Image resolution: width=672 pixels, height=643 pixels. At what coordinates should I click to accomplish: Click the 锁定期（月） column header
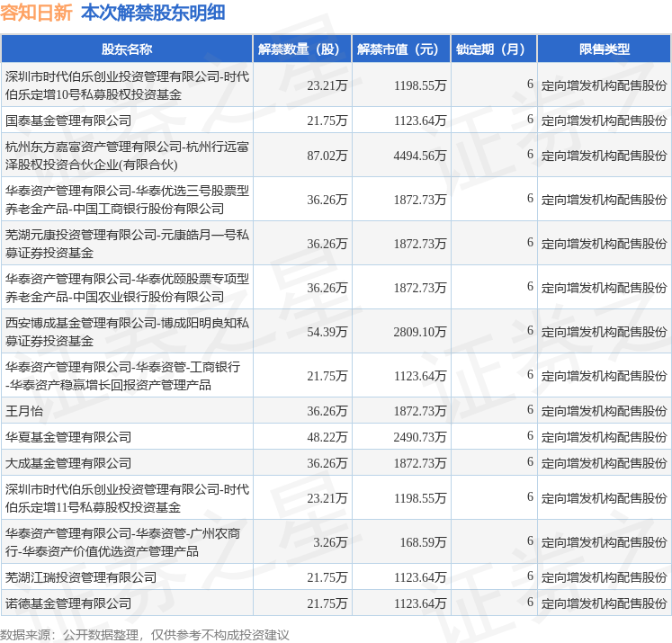point(494,49)
